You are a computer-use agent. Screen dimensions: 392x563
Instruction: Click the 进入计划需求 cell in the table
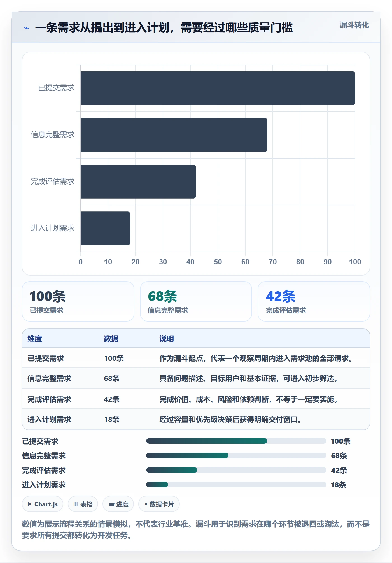point(49,419)
